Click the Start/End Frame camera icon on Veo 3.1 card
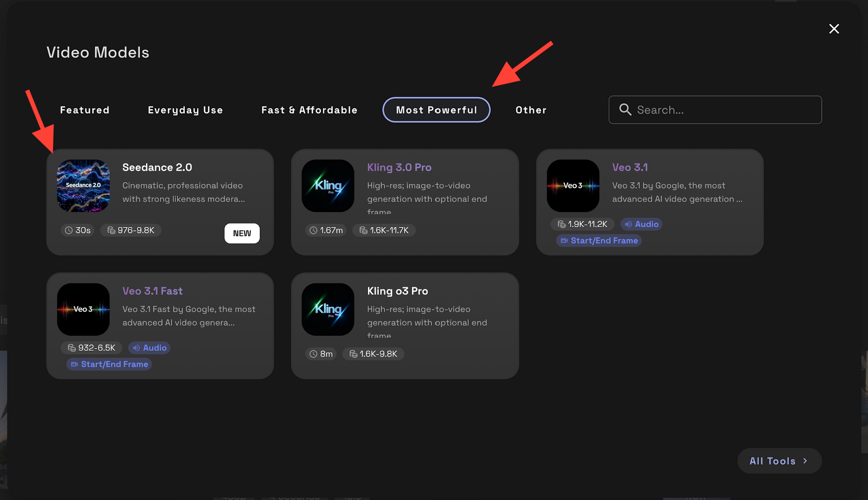Viewport: 868px width, 500px height. [564, 241]
